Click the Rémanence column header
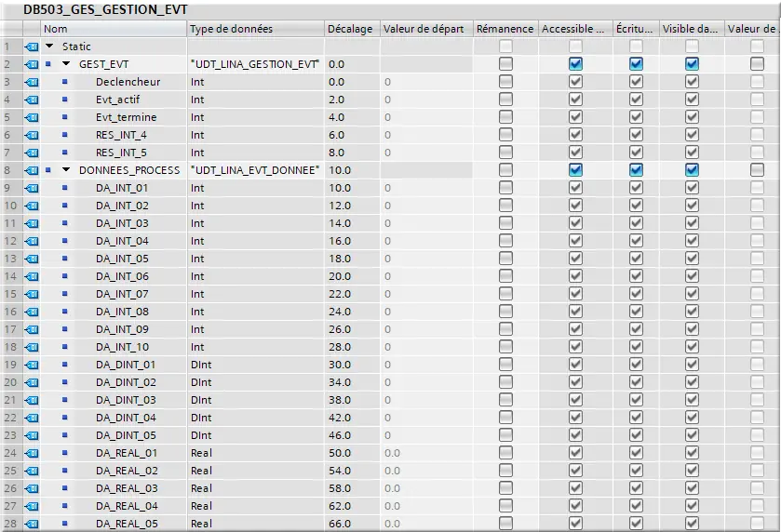 (x=505, y=29)
